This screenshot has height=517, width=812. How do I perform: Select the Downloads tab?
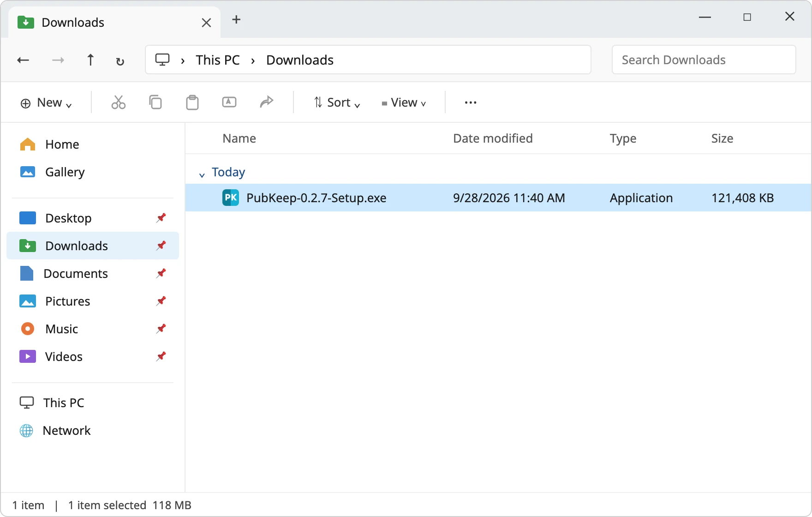[114, 22]
